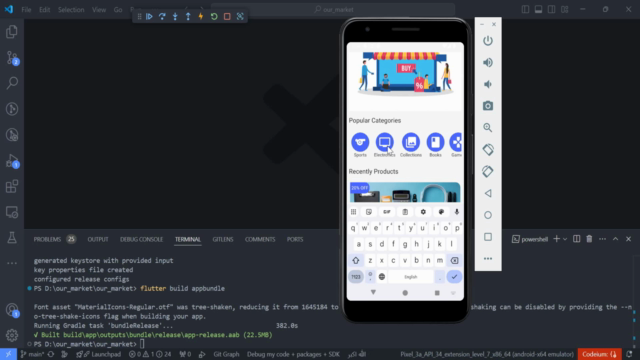The width and height of the screenshot is (640, 360).
Task: Trigger Hot Reload lightning icon
Action: click(x=201, y=16)
